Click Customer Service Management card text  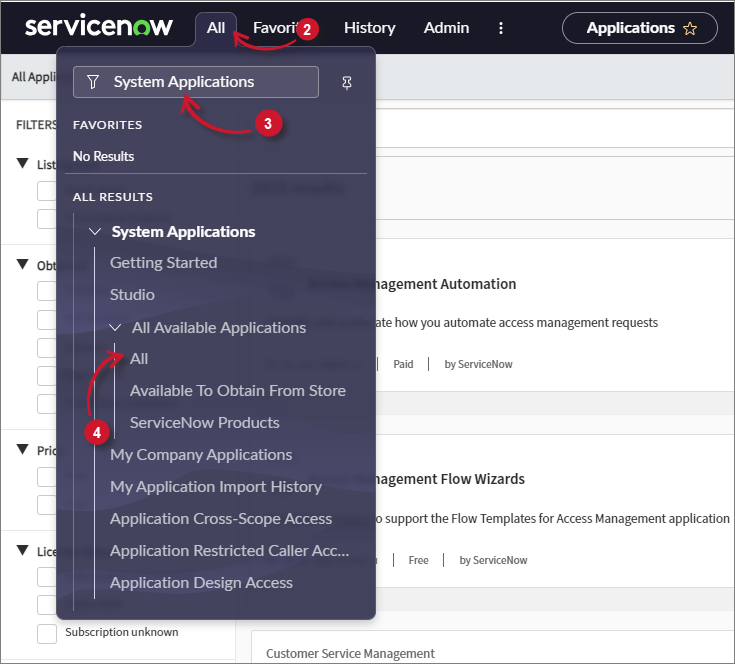(350, 653)
